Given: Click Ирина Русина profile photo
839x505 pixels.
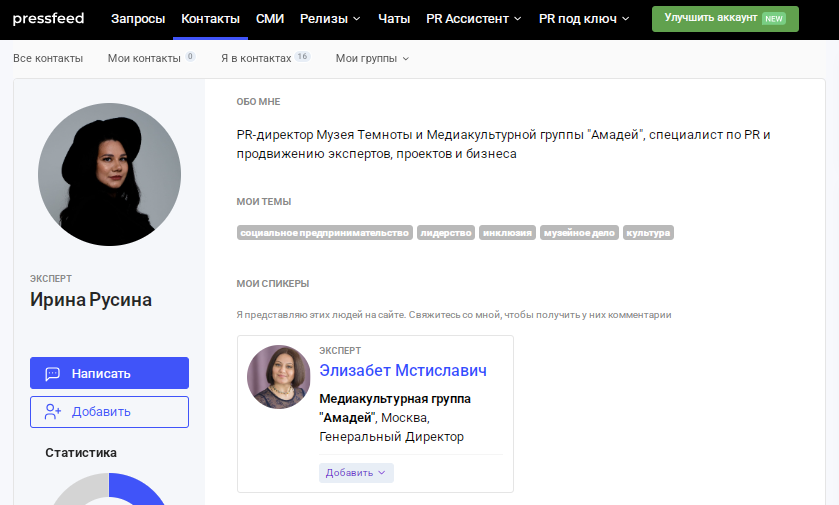Looking at the screenshot, I should coord(109,174).
